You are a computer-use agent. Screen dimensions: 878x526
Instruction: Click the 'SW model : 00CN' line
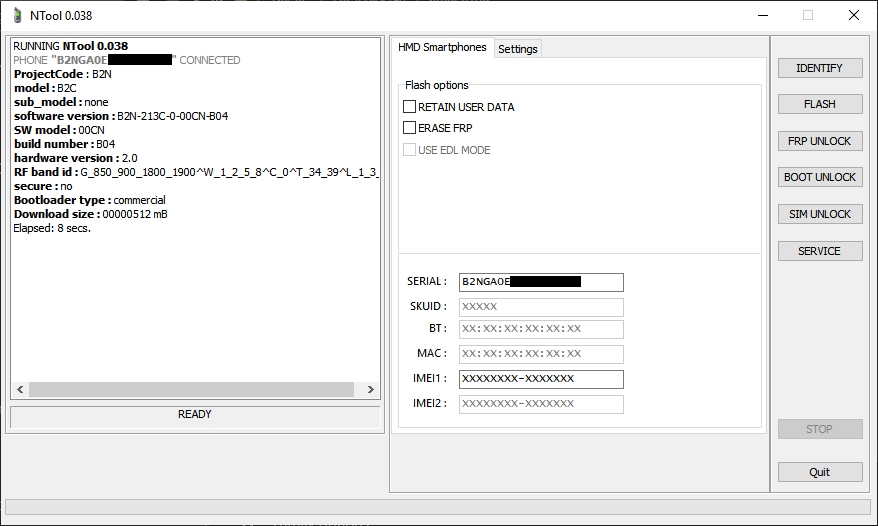coord(59,130)
